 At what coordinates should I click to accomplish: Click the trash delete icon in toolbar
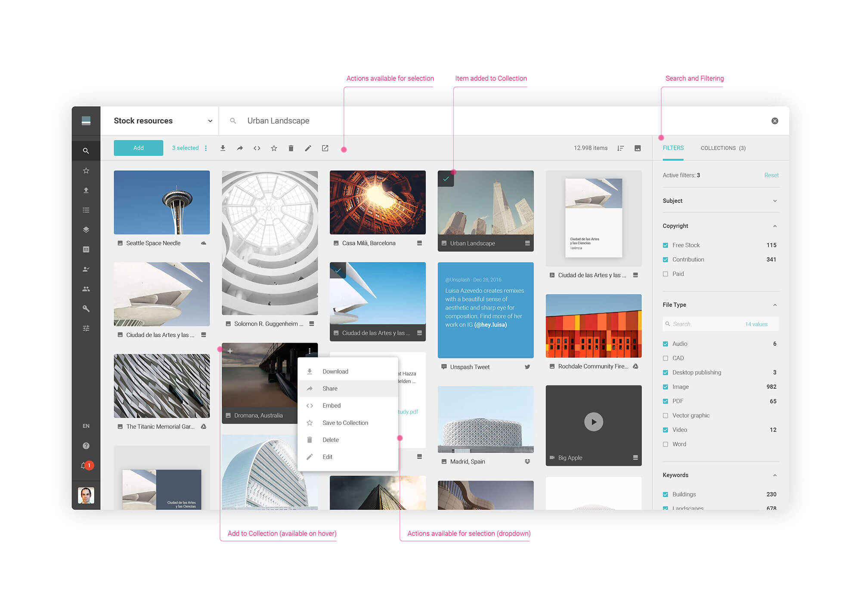pos(291,148)
